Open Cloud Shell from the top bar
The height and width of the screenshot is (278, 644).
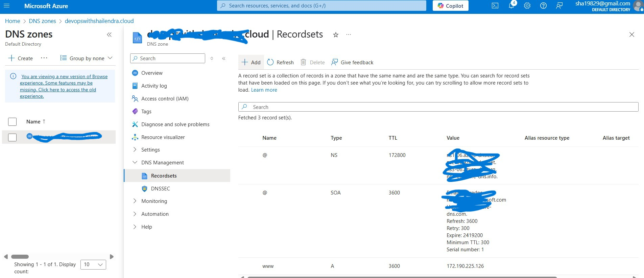tap(495, 6)
